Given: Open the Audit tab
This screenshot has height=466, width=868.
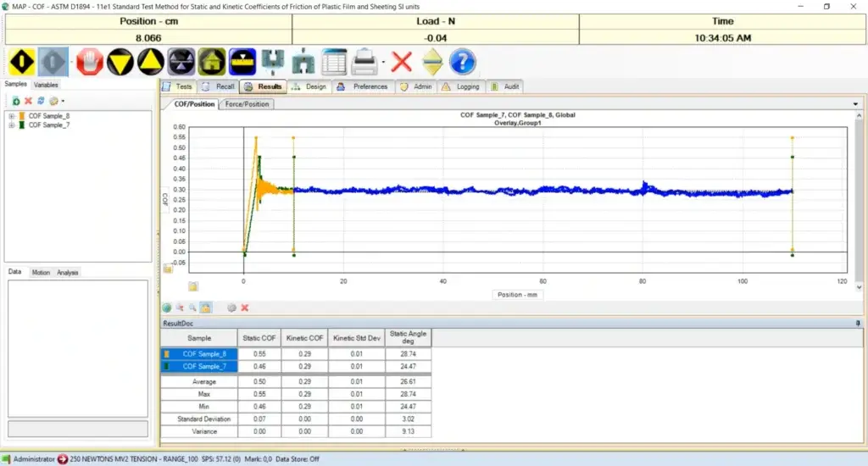Looking at the screenshot, I should (505, 86).
